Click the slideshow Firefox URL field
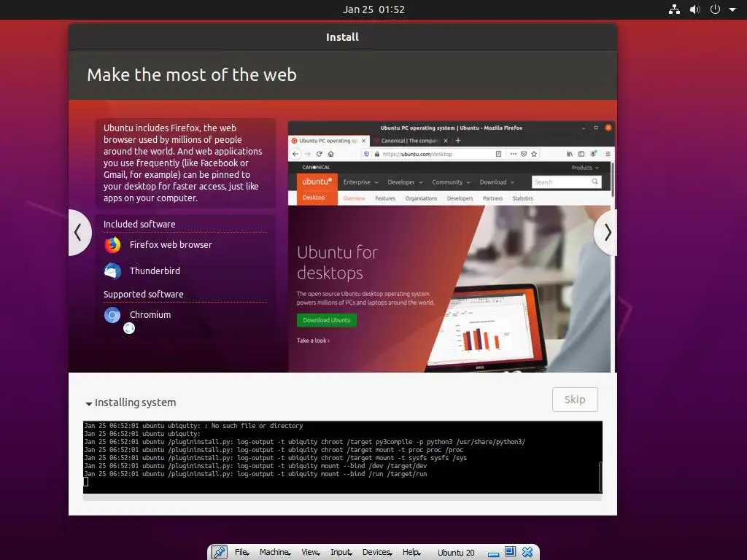 click(x=433, y=154)
